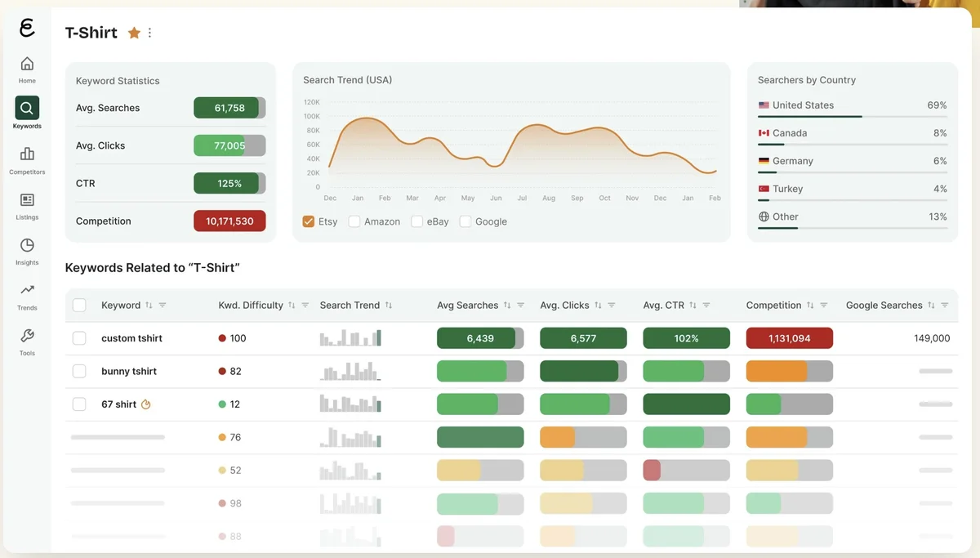Click the Turkey 4% row
This screenshot has height=558, width=980.
[x=853, y=190]
